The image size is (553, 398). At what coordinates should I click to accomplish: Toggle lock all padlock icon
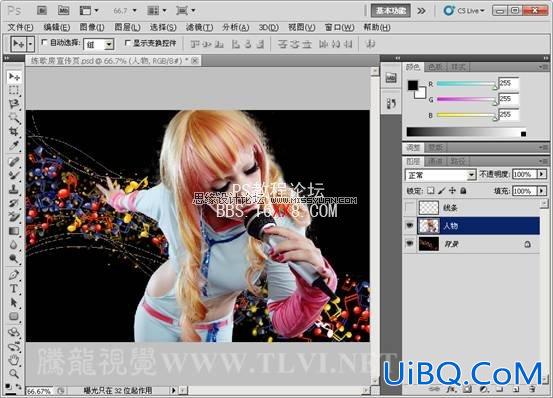[463, 191]
